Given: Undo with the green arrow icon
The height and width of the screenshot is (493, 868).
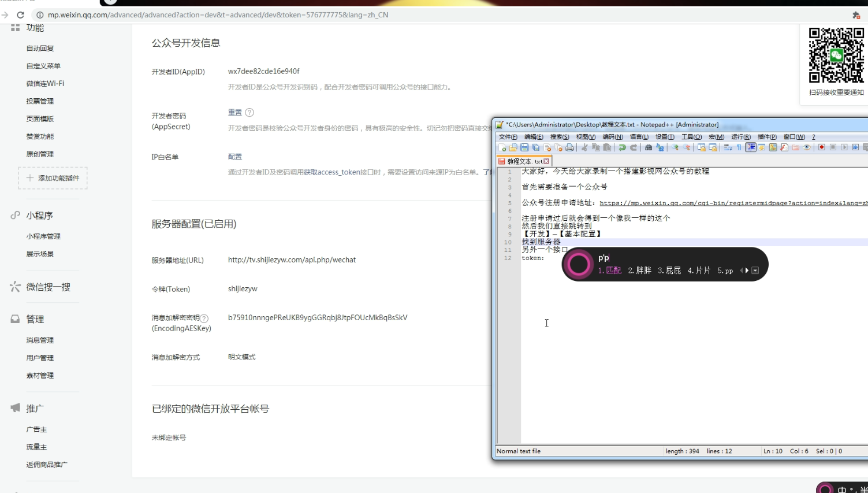Looking at the screenshot, I should [x=622, y=147].
